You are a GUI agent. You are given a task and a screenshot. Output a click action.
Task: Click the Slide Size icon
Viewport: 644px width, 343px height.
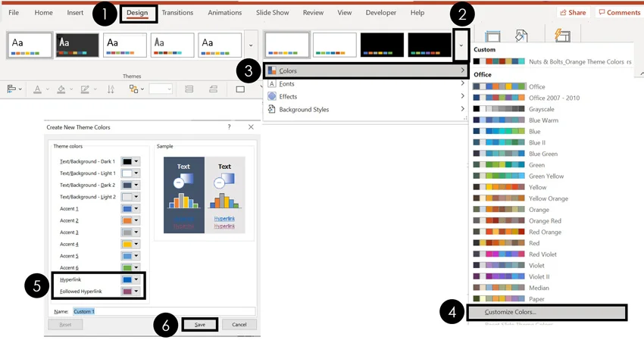492,36
